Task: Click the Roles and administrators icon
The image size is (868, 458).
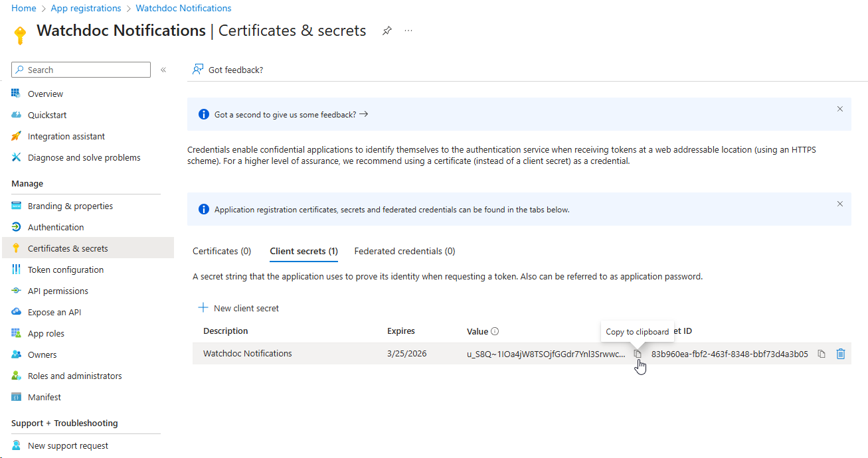Action: pos(17,376)
